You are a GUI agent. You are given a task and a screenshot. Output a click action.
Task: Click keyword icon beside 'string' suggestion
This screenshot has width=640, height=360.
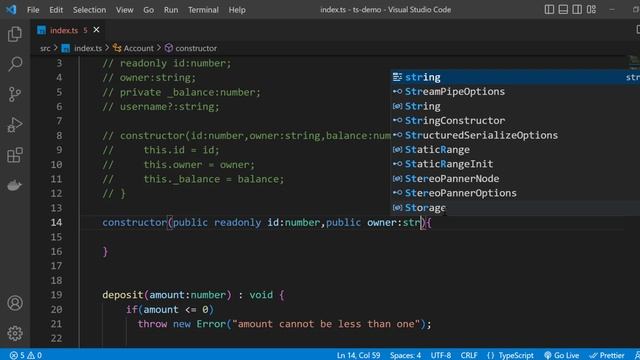397,77
